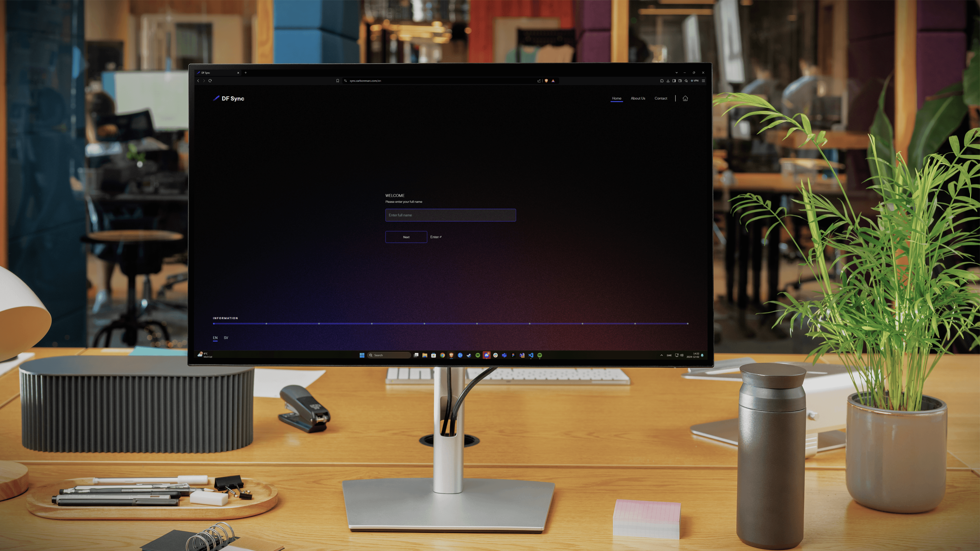Open Task View from taskbar
This screenshot has height=551, width=980.
(416, 355)
